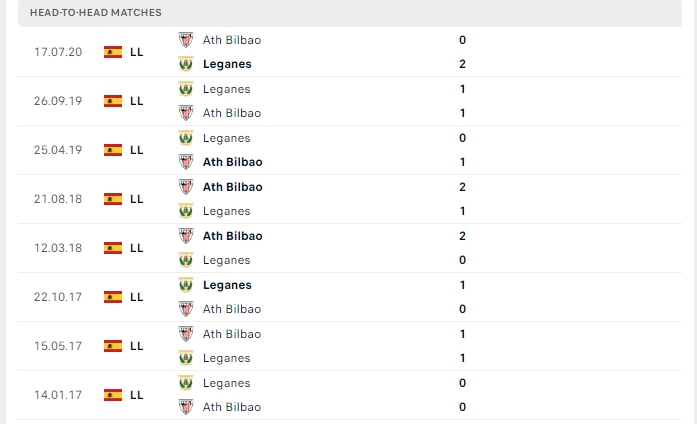Select bold Ath Bilbao in 25.04.19 match
The width and height of the screenshot is (697, 424).
click(x=232, y=162)
